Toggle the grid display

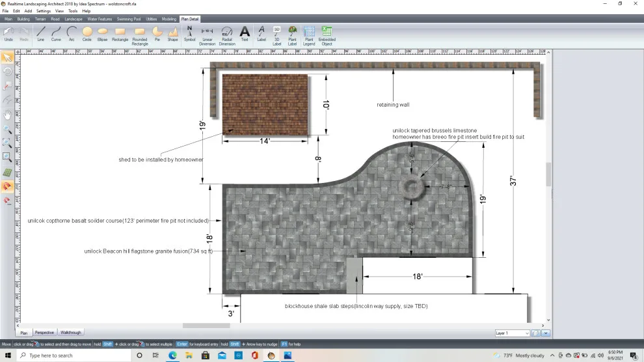coord(7,173)
